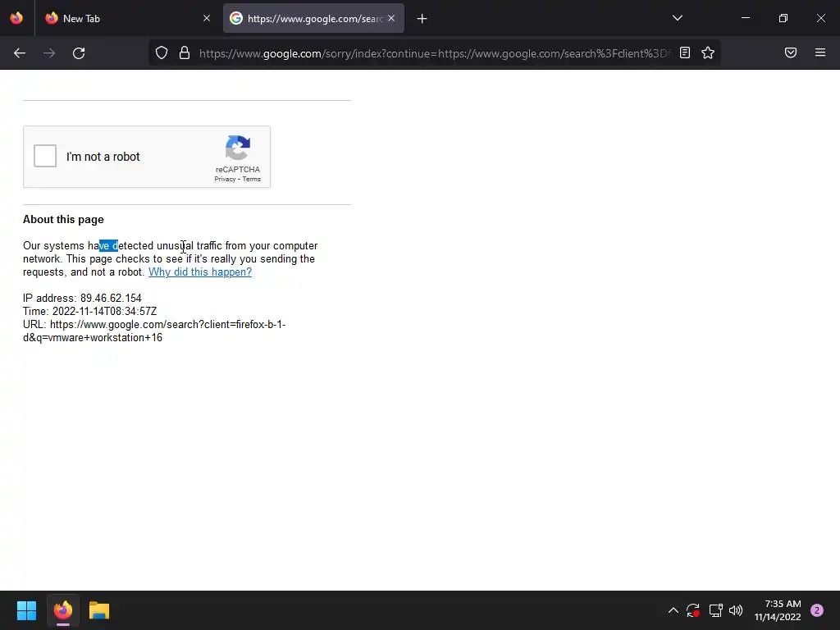Screen dimensions: 840x630
Task: Close the New Tab tab
Action: pyautogui.click(x=207, y=18)
